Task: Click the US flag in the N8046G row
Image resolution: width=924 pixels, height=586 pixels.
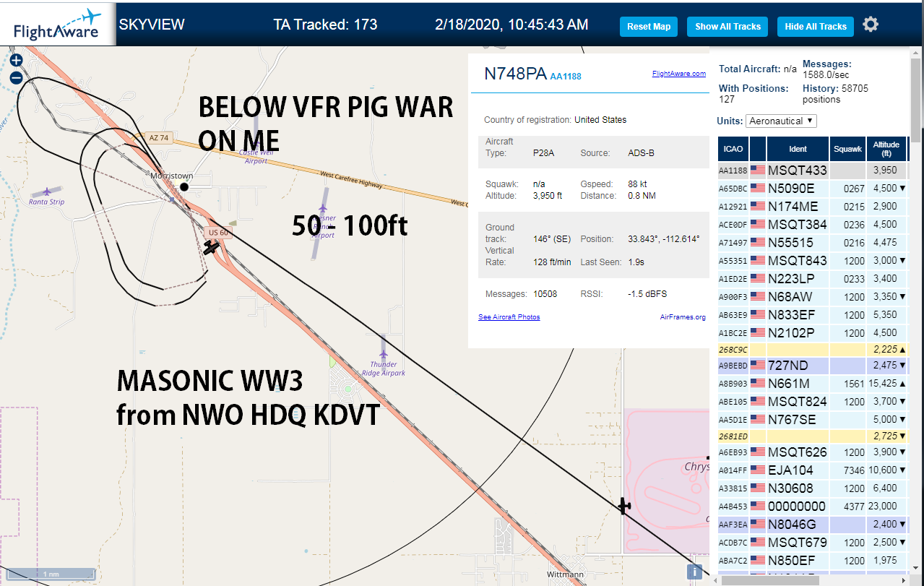Action: click(x=758, y=525)
